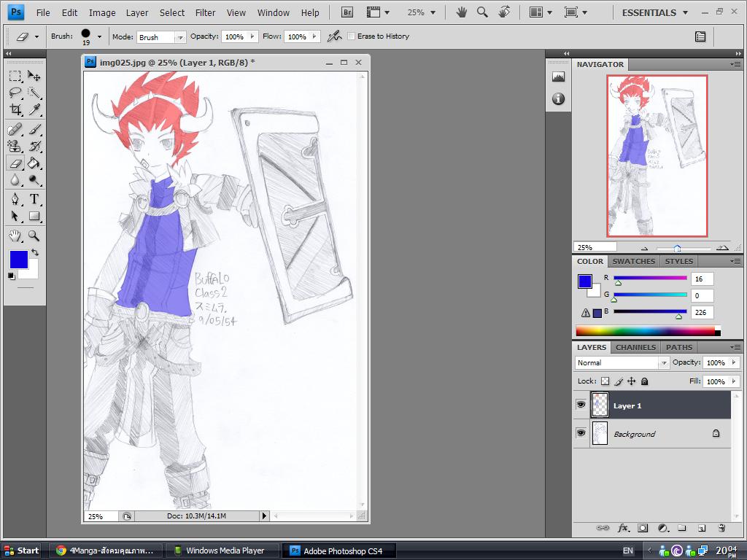Select the Lasso tool
The width and height of the screenshot is (747, 560).
click(x=15, y=93)
